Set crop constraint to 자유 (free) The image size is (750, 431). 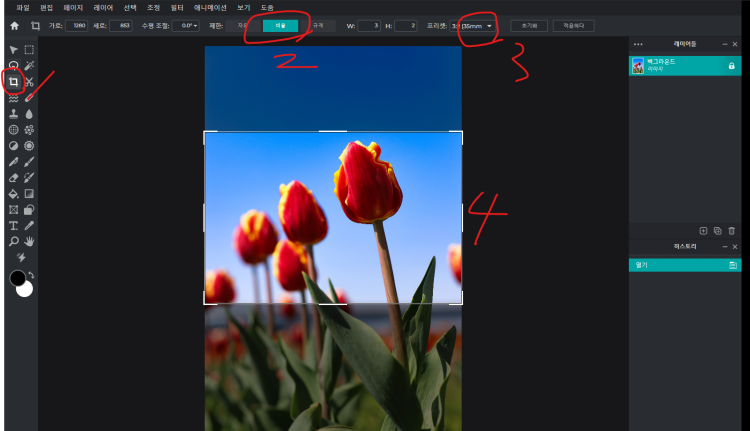[243, 25]
